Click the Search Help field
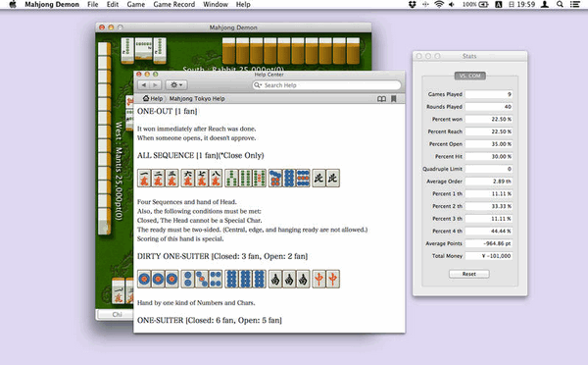 (326, 85)
